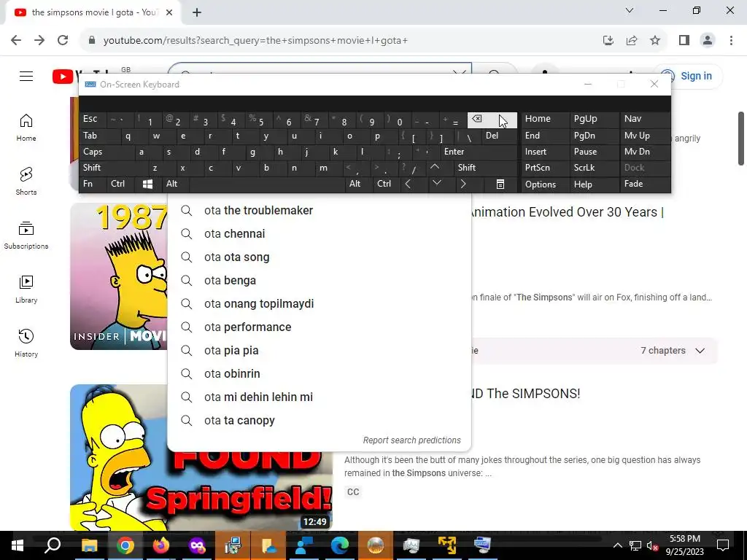Image resolution: width=747 pixels, height=560 pixels.
Task: Expand the 7 chapters section
Action: [x=673, y=351]
